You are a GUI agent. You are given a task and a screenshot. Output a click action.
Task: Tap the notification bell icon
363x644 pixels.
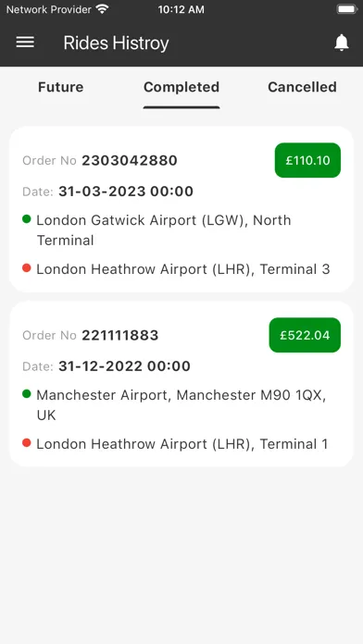341,43
